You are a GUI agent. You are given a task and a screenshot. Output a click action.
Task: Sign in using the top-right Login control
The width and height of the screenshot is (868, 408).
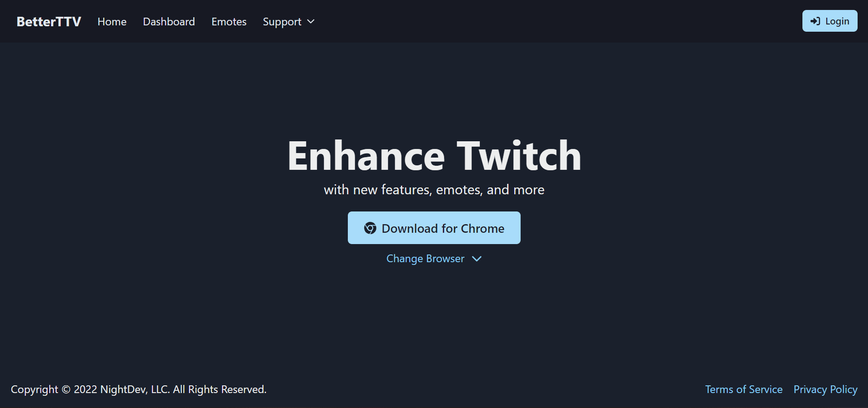pyautogui.click(x=830, y=21)
